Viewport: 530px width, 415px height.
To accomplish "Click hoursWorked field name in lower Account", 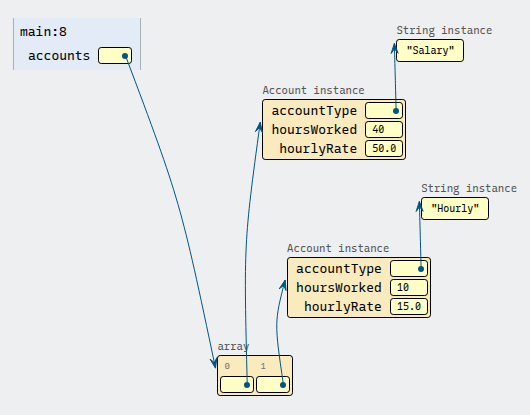I will (x=339, y=288).
